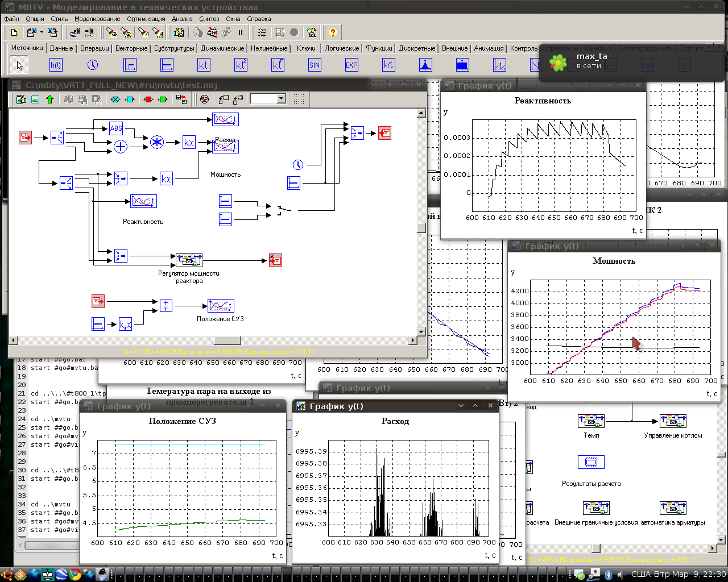Select the SIN source block icon
Image resolution: width=728 pixels, height=582 pixels.
[x=315, y=65]
